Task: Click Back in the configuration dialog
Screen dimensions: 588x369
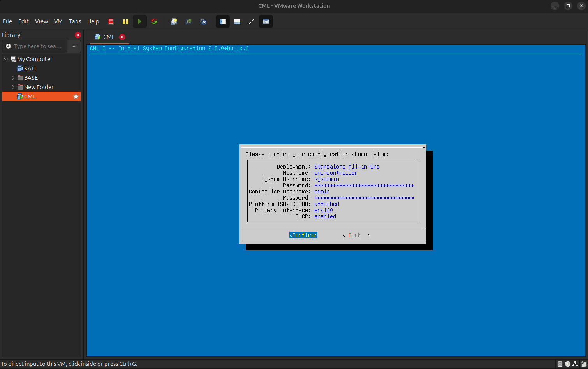Action: [354, 235]
